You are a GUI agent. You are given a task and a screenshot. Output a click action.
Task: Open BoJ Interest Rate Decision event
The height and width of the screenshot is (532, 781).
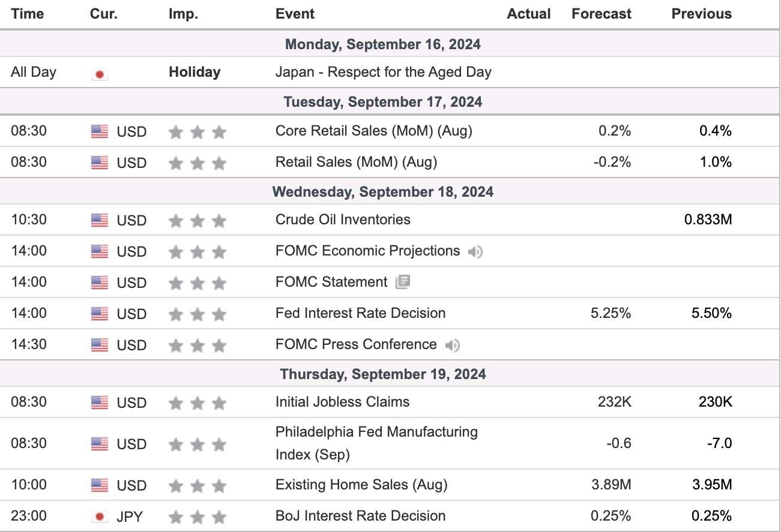click(360, 516)
